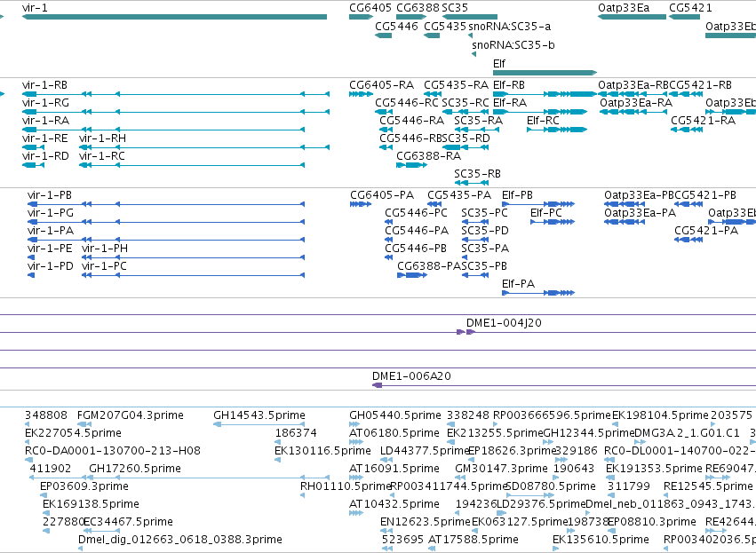
Task: Click transcript CG6405-RA
Action: point(362,94)
